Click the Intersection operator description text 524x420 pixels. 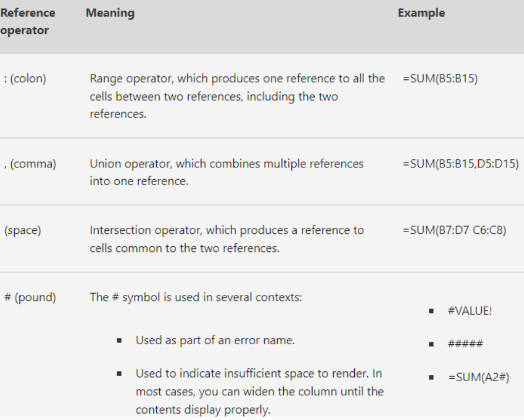[x=227, y=239]
